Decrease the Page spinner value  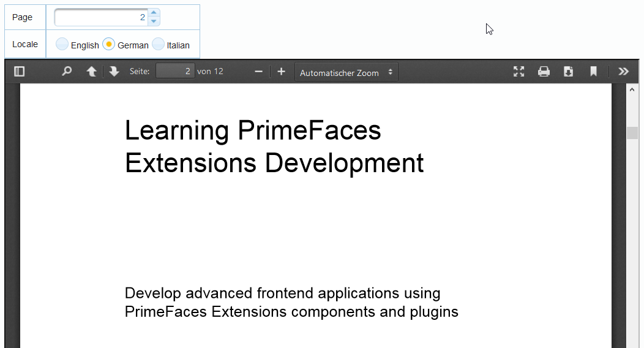(x=154, y=21)
